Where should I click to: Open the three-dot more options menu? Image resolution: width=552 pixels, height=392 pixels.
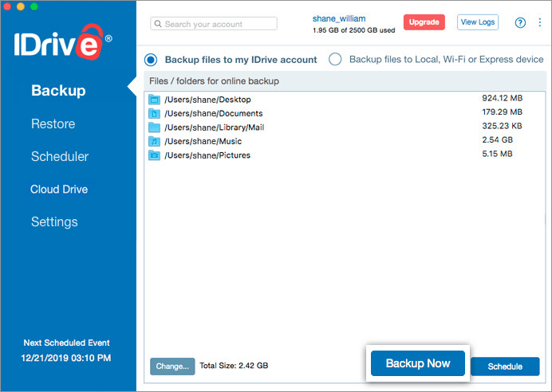540,22
